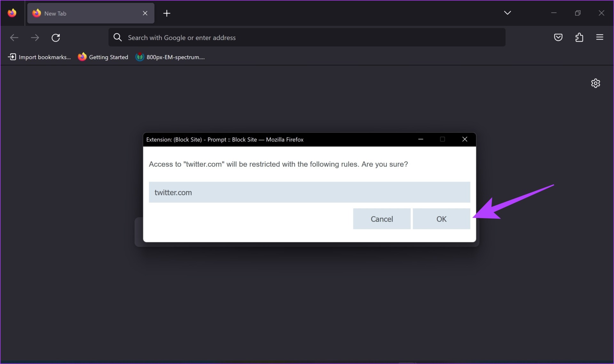
Task: Minimize the Block Site prompt window
Action: [x=421, y=139]
